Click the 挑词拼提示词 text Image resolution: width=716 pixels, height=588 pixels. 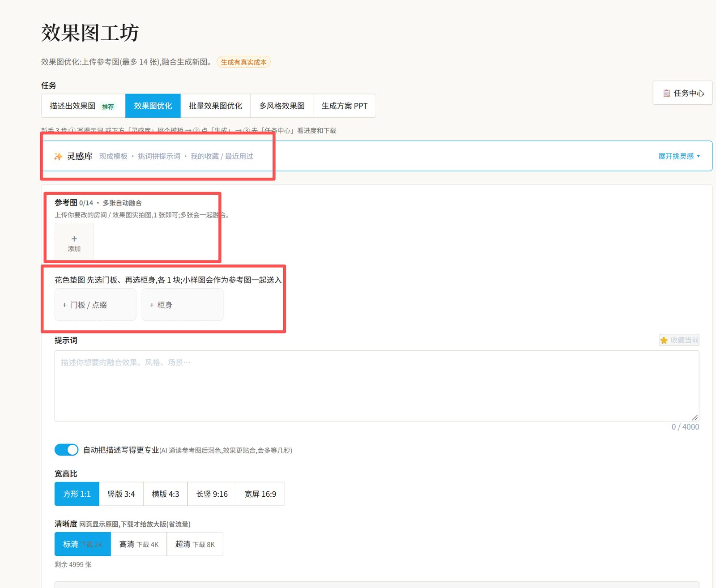click(159, 156)
